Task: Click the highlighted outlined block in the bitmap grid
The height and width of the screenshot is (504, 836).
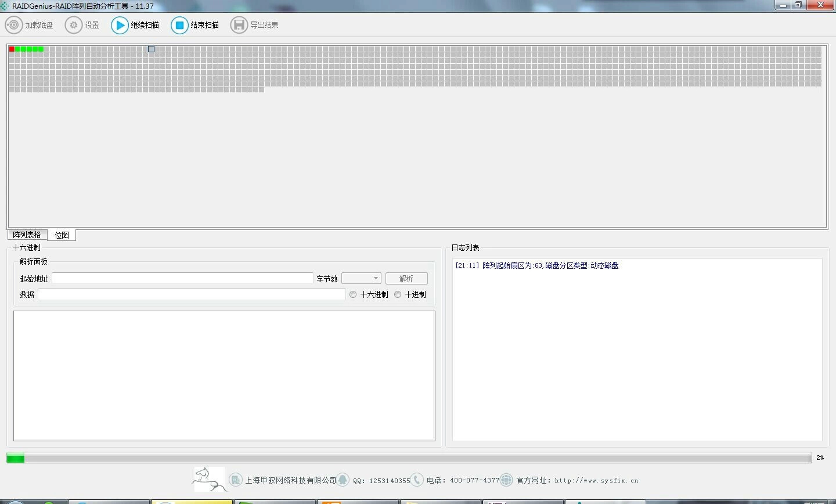Action: pos(151,49)
